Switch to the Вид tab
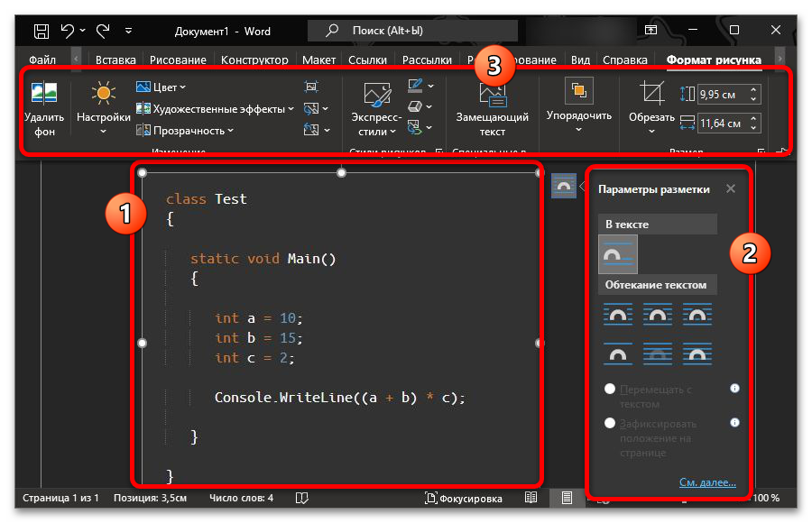 (x=580, y=60)
